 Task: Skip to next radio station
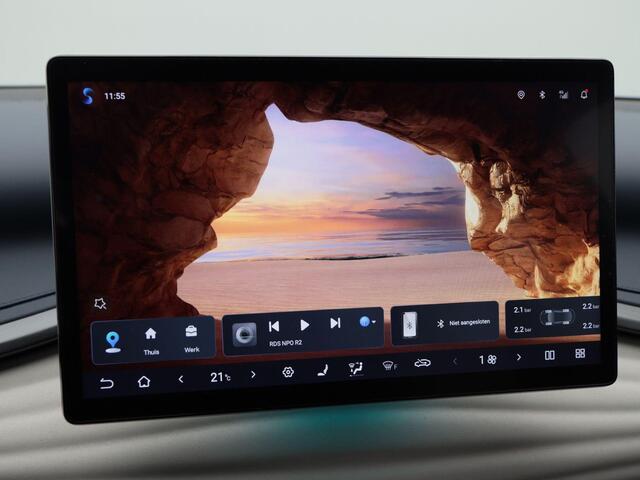coord(335,323)
